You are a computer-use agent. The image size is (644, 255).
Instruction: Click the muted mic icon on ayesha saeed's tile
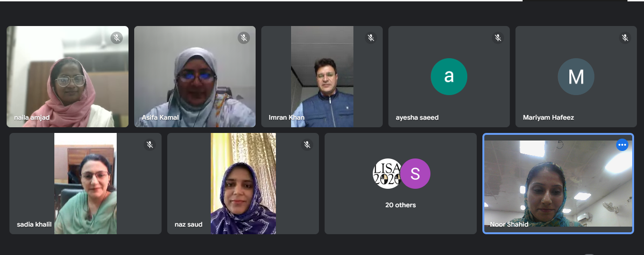pos(498,38)
